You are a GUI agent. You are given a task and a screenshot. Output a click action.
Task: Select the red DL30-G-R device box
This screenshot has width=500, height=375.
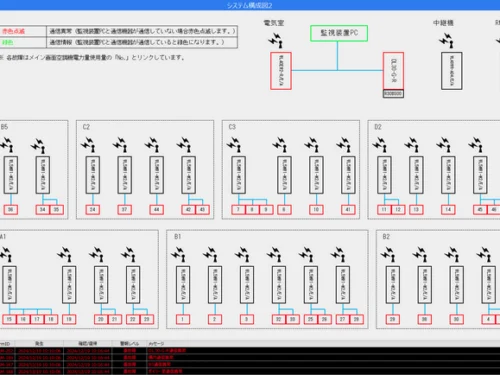click(x=393, y=71)
